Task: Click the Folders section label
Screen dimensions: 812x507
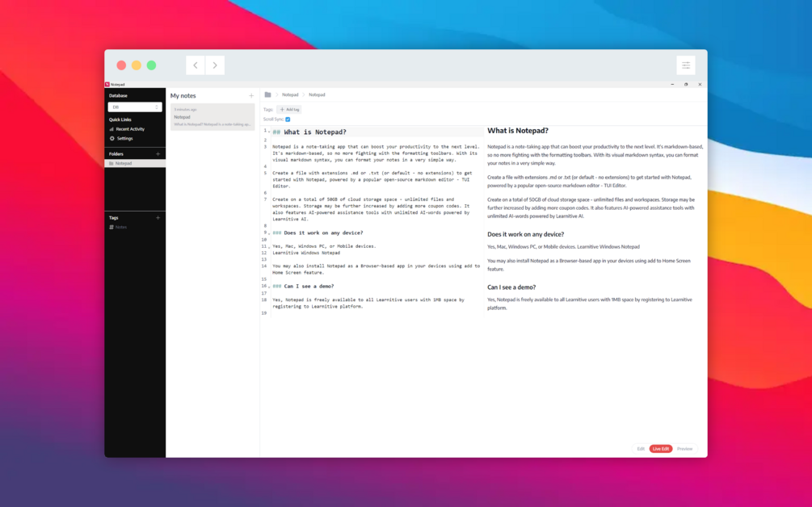Action: pyautogui.click(x=116, y=153)
